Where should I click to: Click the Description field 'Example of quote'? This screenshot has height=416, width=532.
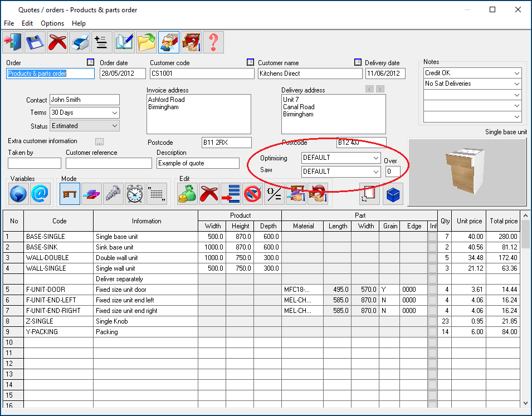tap(198, 163)
